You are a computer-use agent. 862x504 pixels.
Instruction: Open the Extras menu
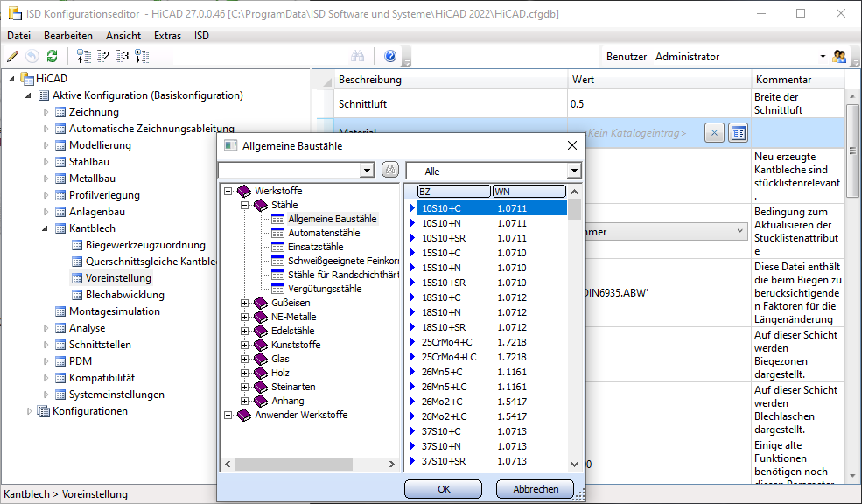point(167,36)
